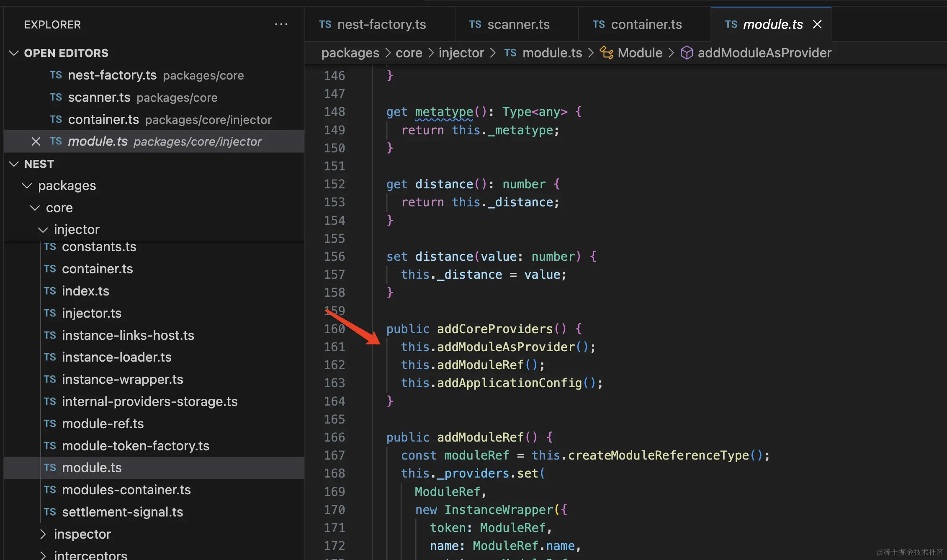Click TS icon in breadcrumb before module.ts
The height and width of the screenshot is (560, 947).
[510, 53]
